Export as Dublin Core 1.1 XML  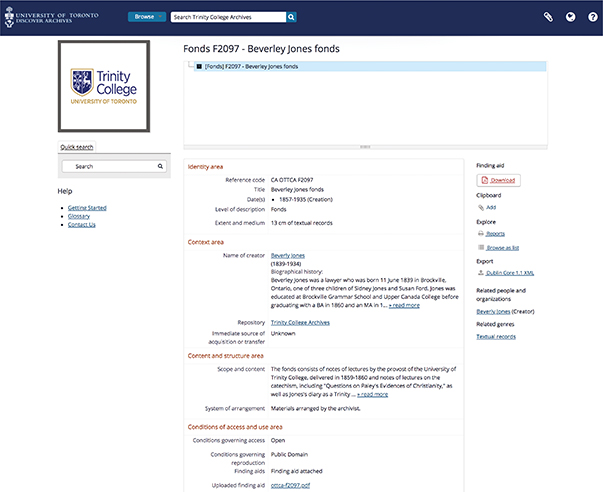click(x=510, y=273)
